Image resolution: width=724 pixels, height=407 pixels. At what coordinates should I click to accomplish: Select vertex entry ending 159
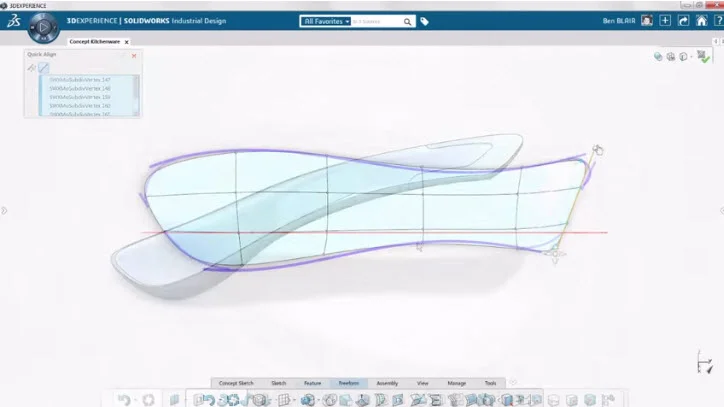tap(79, 97)
